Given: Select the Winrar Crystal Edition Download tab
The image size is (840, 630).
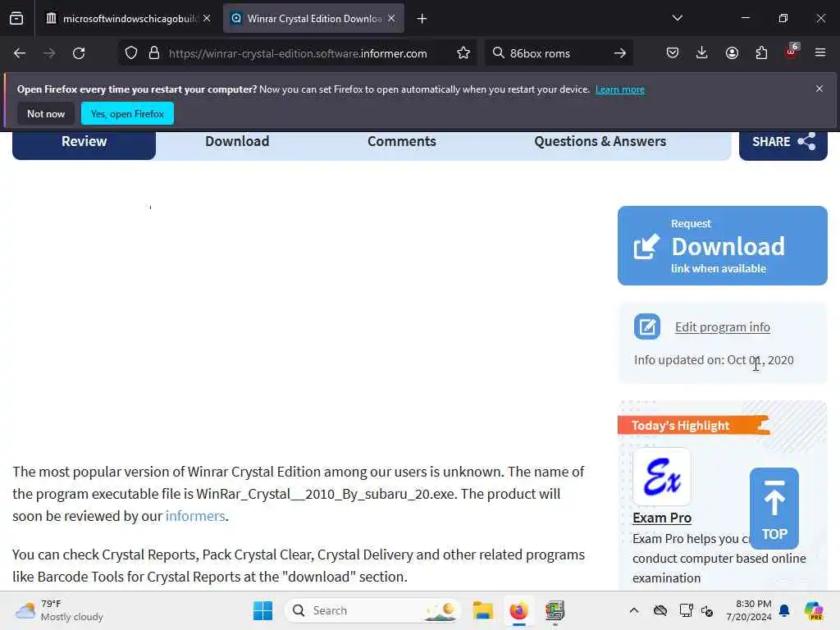Looking at the screenshot, I should [313, 19].
